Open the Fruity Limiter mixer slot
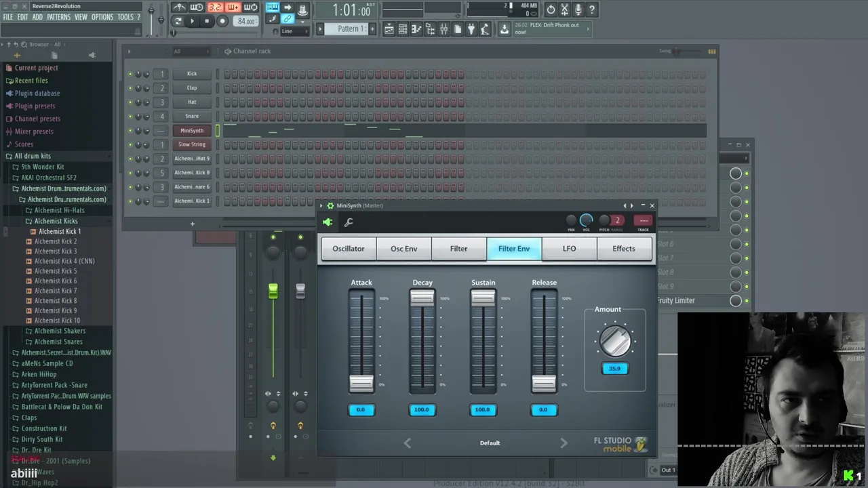The image size is (868, 488). (x=692, y=300)
